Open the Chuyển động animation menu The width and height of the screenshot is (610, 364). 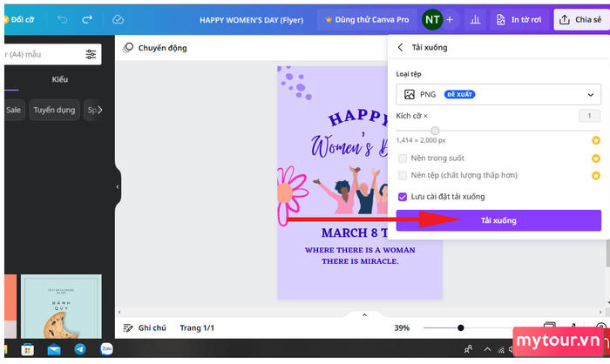tap(155, 48)
